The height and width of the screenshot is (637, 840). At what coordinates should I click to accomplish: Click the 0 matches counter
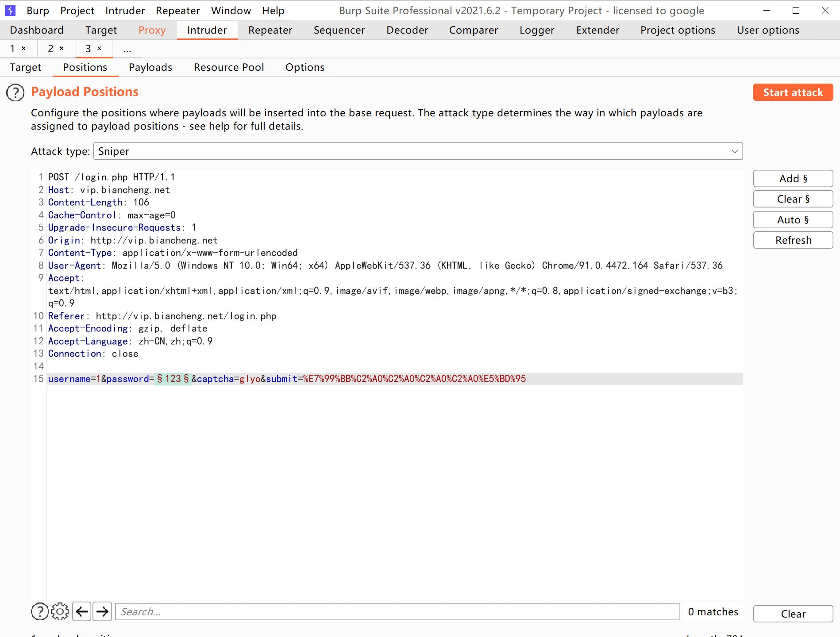click(x=713, y=612)
